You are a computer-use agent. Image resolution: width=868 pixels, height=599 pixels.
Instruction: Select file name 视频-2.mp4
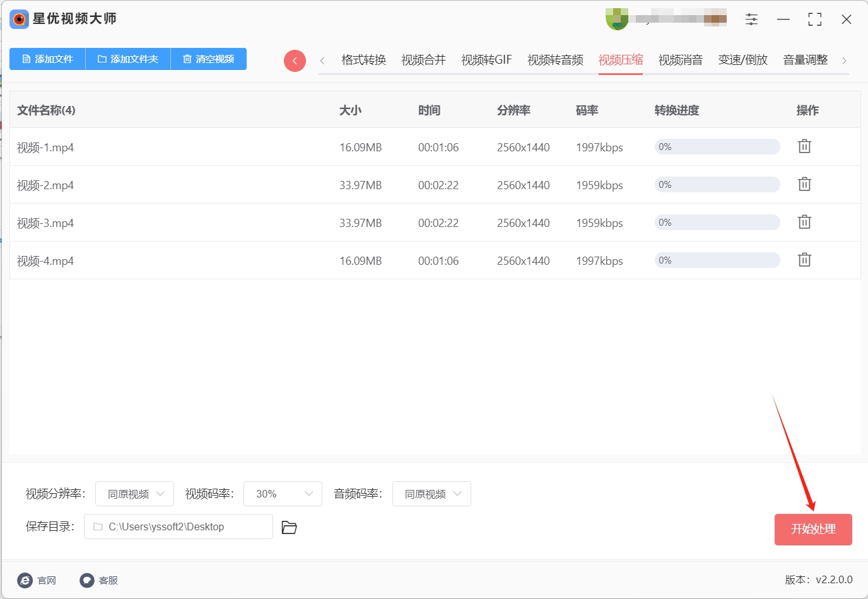click(x=45, y=185)
